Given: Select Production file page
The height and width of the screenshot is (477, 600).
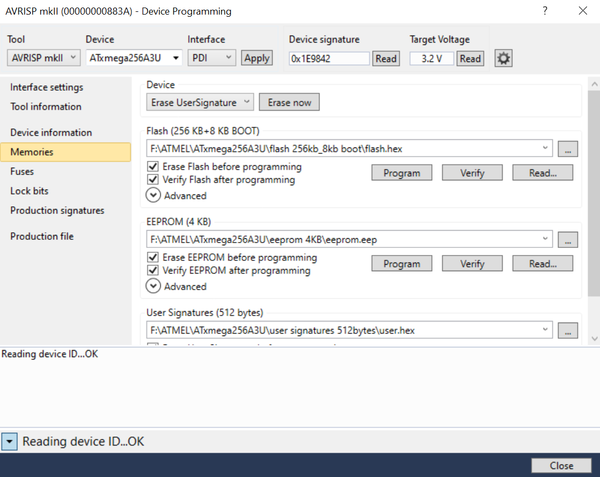Looking at the screenshot, I should click(x=42, y=236).
